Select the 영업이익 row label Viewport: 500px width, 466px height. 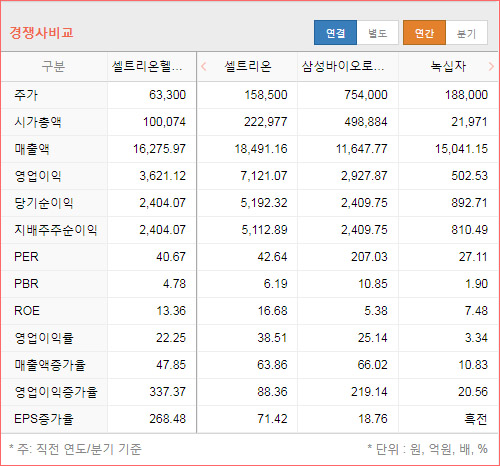pos(38,176)
